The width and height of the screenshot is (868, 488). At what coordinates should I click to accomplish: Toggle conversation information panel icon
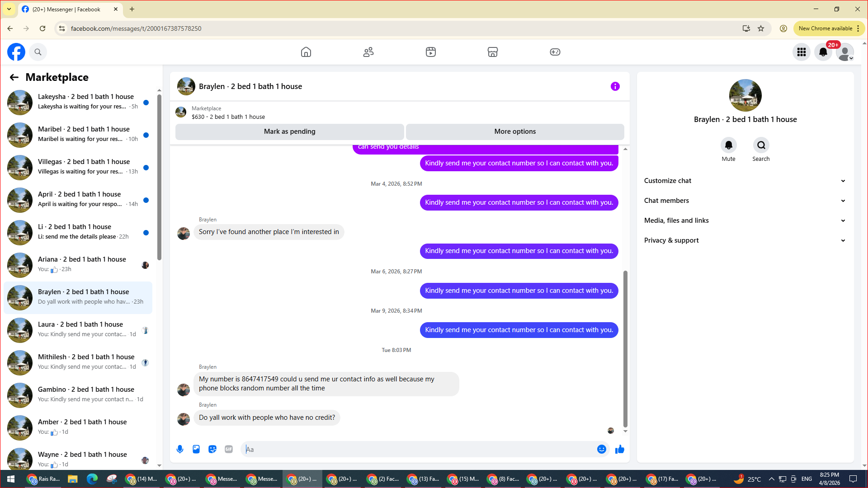pos(615,86)
